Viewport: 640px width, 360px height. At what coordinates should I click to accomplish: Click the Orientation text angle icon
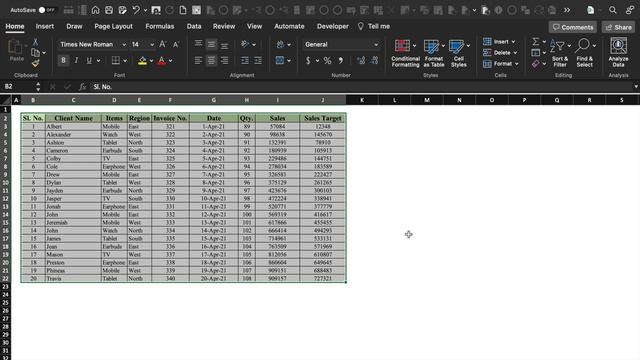point(245,44)
